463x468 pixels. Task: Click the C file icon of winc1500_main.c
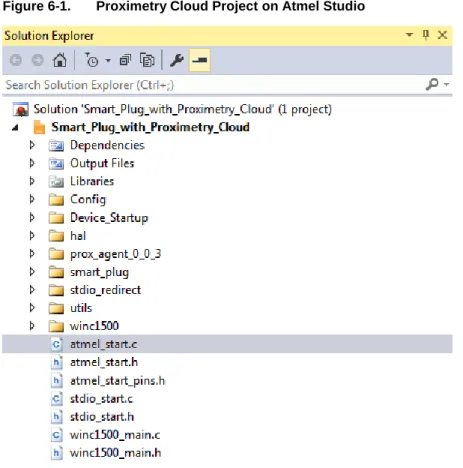pyautogui.click(x=56, y=435)
